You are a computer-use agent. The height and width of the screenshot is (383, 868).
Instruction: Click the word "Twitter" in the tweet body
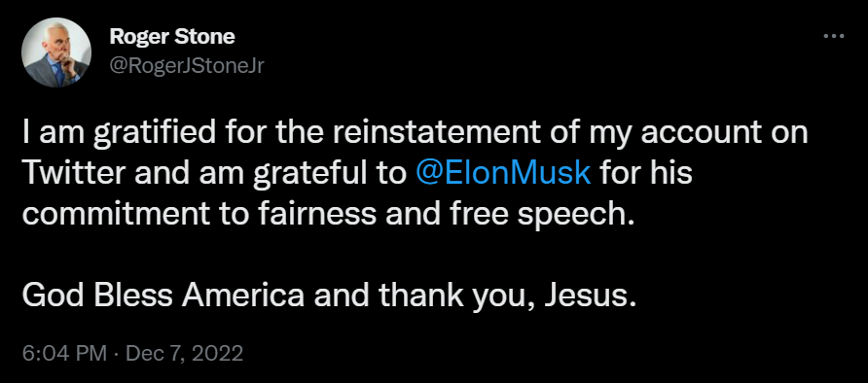72,173
